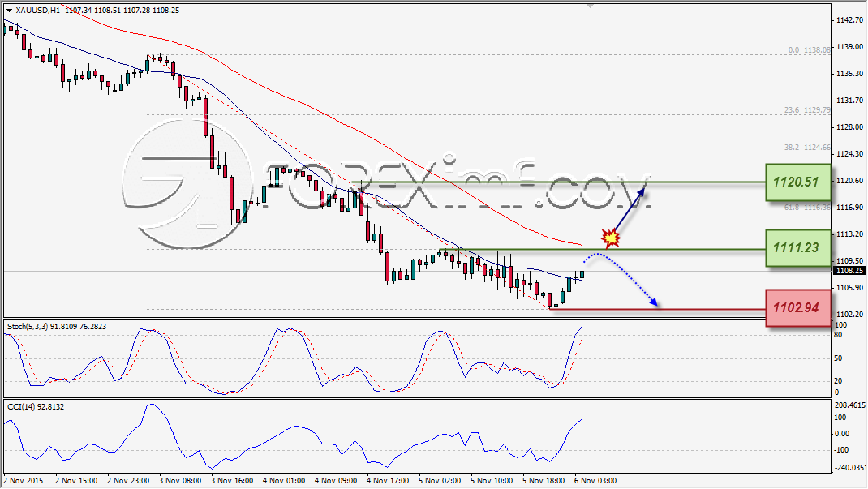
Task: Click the -240.0351 value on CCI scale
Action: pyautogui.click(x=849, y=467)
